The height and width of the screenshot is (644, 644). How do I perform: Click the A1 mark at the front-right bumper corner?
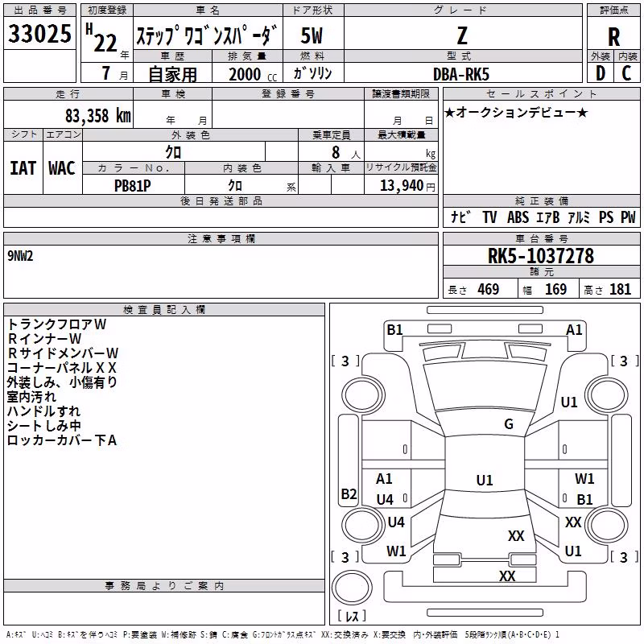[x=574, y=330]
